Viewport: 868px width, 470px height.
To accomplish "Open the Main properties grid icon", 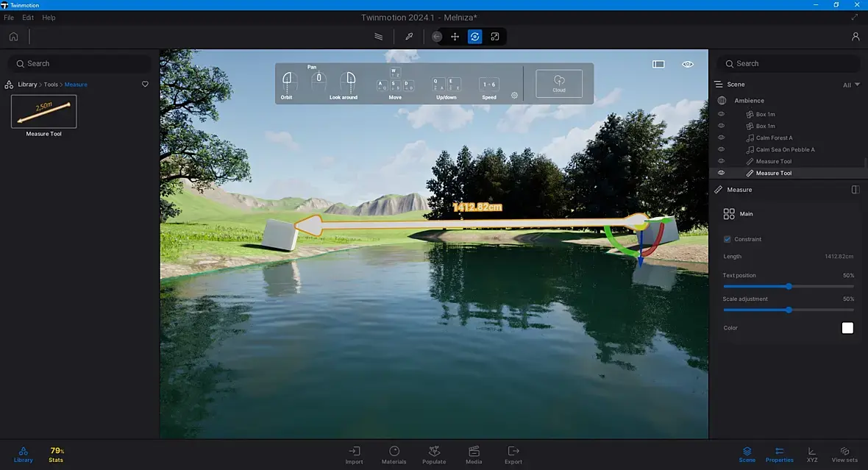I will pos(729,214).
